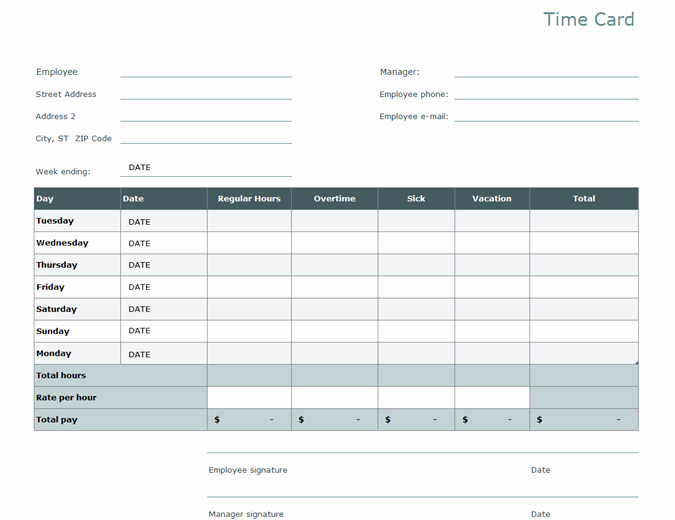Image resolution: width=675 pixels, height=520 pixels.
Task: Select the Date column header
Action: (164, 198)
